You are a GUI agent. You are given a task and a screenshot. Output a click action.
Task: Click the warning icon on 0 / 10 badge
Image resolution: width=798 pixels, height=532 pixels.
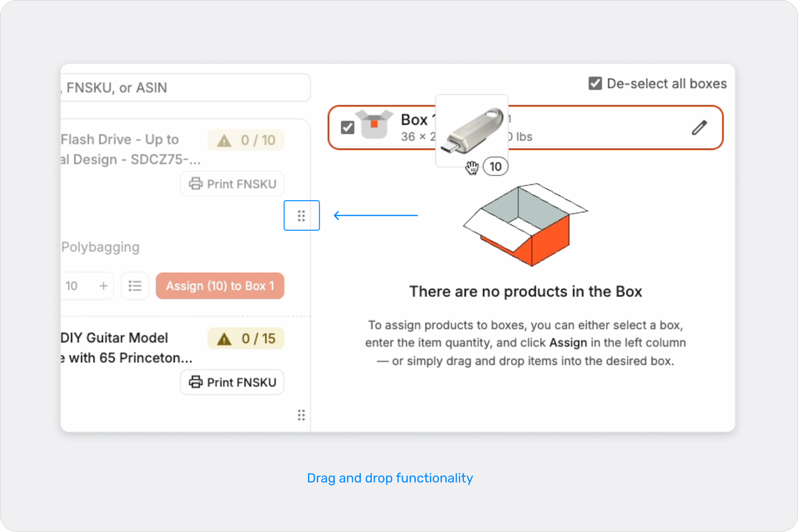coord(224,141)
